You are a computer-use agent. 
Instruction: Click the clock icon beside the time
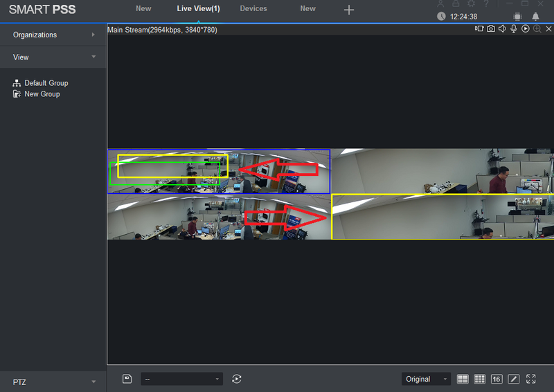[x=441, y=16]
